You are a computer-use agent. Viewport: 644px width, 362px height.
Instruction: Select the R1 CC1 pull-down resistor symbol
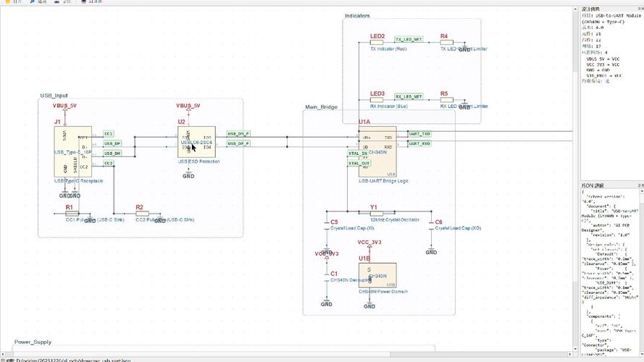[72, 214]
